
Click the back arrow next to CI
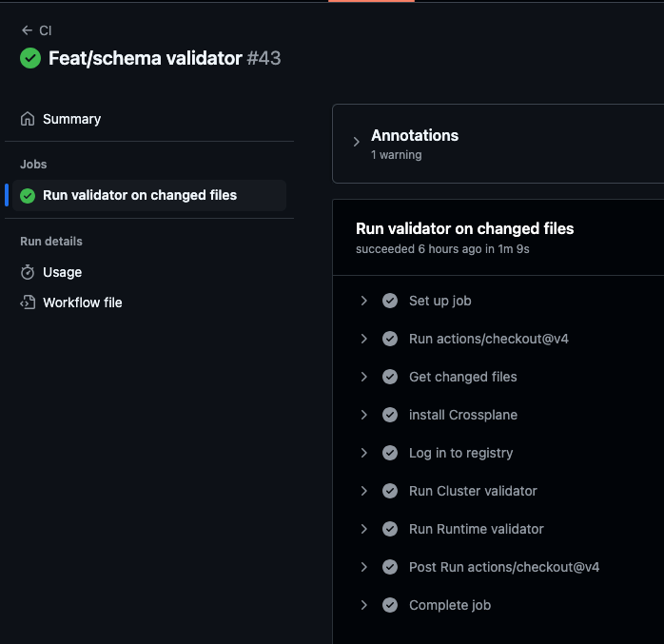[27, 30]
